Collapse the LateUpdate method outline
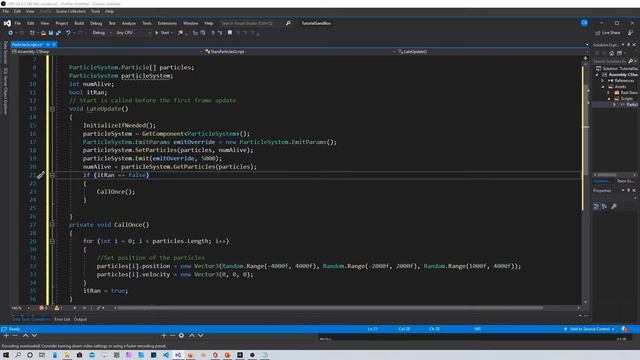 pyautogui.click(x=52, y=109)
